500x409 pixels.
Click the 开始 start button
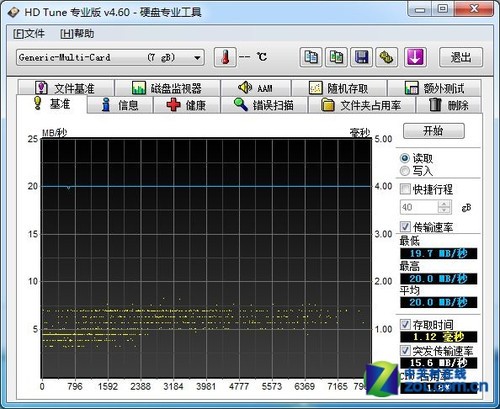434,131
